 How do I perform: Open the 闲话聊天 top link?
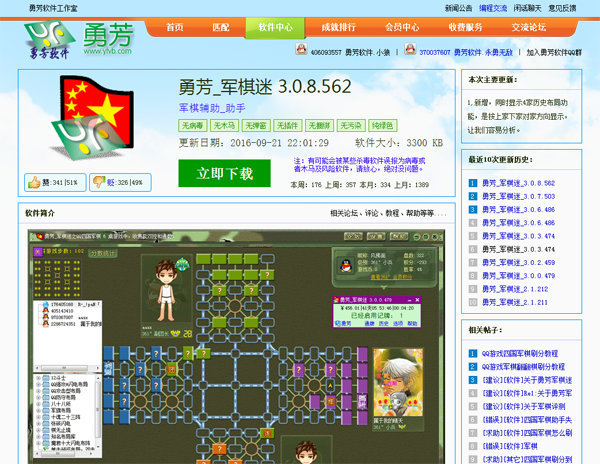click(527, 8)
